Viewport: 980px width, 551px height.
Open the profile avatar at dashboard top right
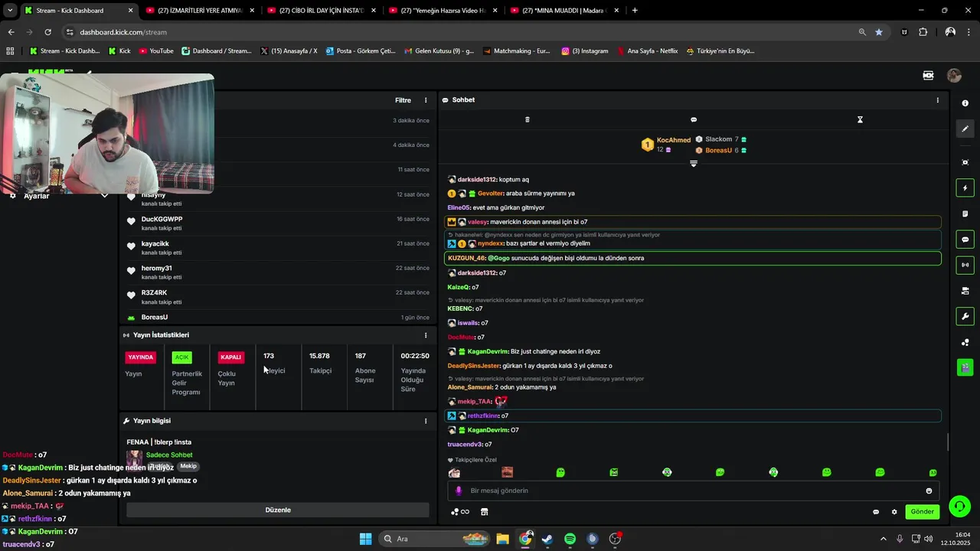point(954,76)
